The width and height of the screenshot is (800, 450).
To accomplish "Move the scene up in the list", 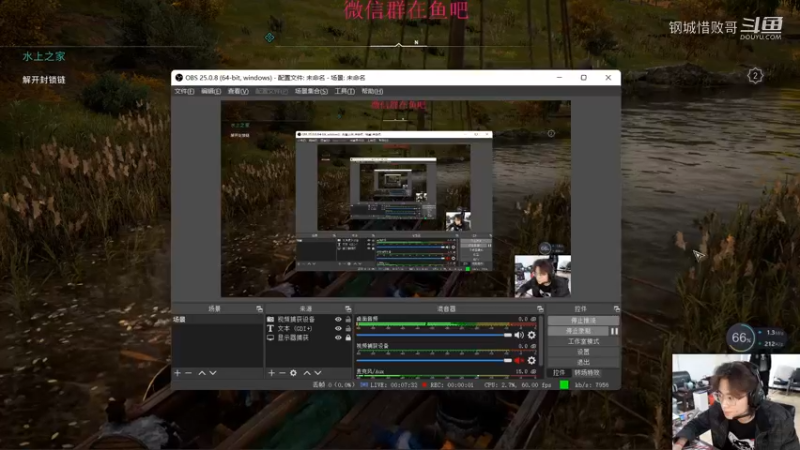I will [202, 373].
